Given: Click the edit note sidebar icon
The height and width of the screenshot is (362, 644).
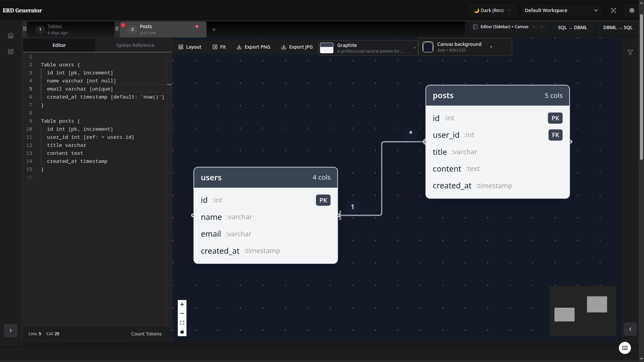Looking at the screenshot, I should tap(11, 52).
